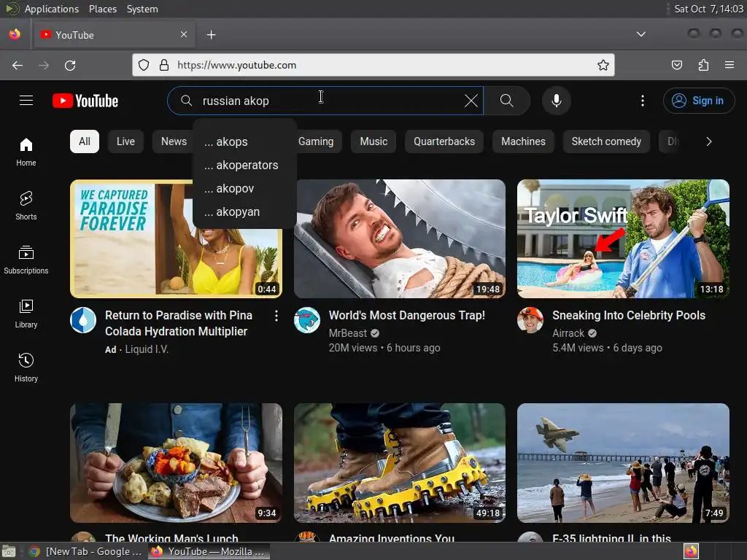747x560 pixels.
Task: Open YouTube settings three-dot menu
Action: [x=642, y=101]
